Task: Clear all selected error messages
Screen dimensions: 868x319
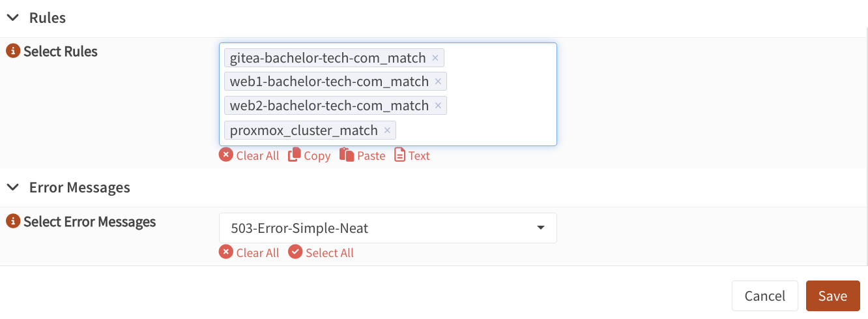Action: [250, 253]
